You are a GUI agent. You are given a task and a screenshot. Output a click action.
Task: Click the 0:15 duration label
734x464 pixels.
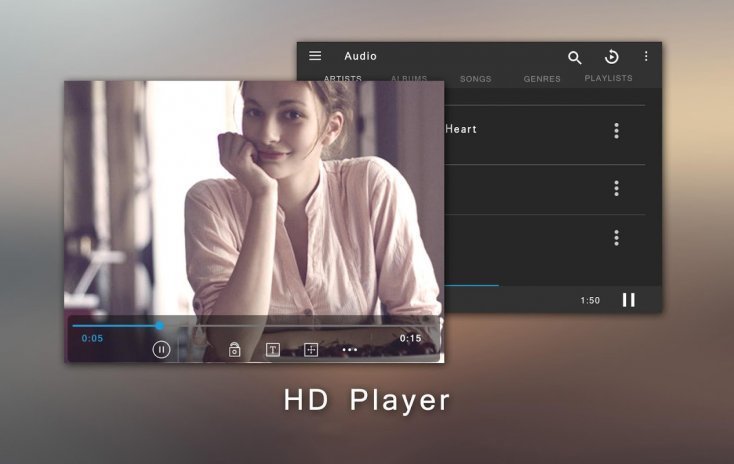pos(410,338)
